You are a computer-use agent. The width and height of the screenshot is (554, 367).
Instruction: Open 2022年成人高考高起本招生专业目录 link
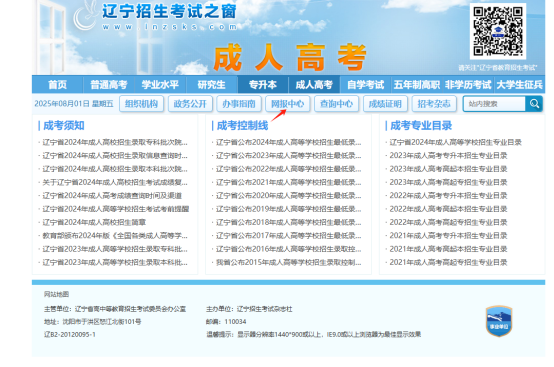448,209
